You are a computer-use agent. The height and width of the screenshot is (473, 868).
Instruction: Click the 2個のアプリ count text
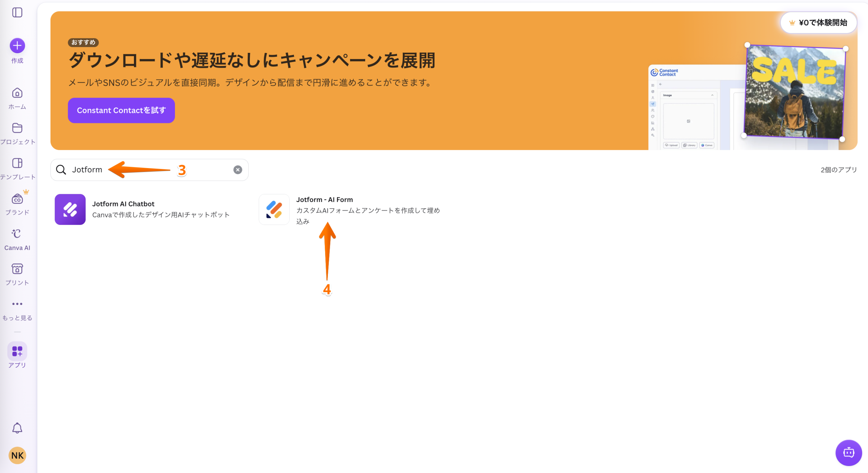tap(839, 170)
